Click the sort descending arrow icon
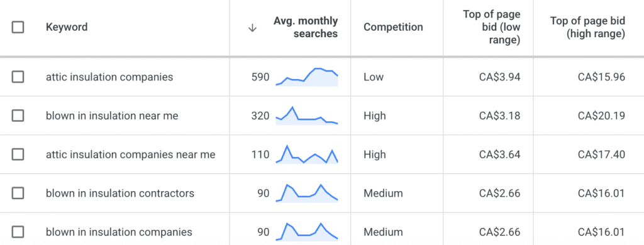644x245 pixels. click(252, 28)
